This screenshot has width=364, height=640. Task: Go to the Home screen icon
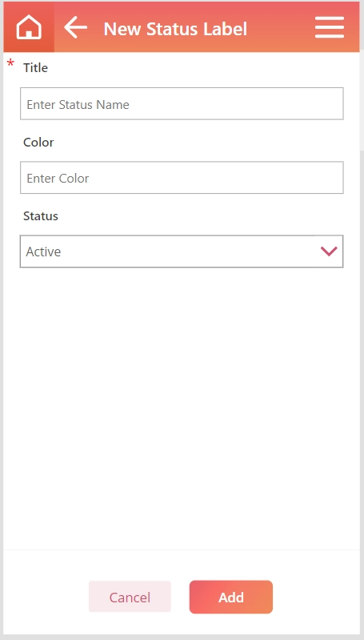(29, 28)
